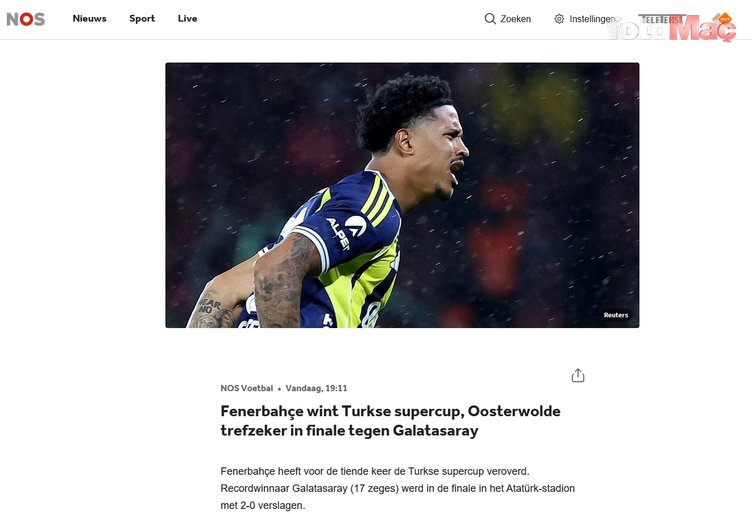
Task: Click the Vandaag, 19:11 timestamp
Action: (x=317, y=388)
